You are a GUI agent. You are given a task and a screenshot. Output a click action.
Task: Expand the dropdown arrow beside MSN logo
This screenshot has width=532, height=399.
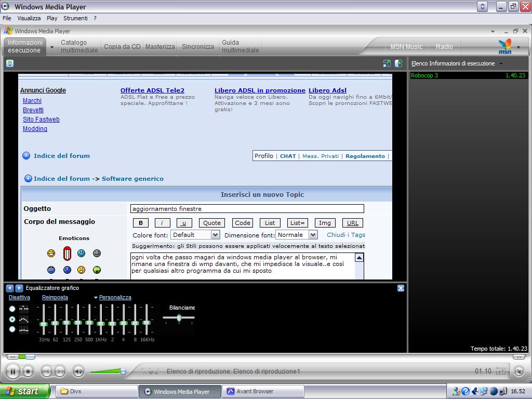[518, 47]
